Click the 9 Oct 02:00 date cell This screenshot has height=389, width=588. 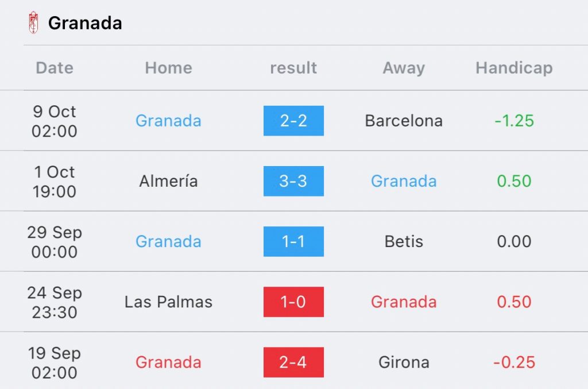pyautogui.click(x=55, y=121)
